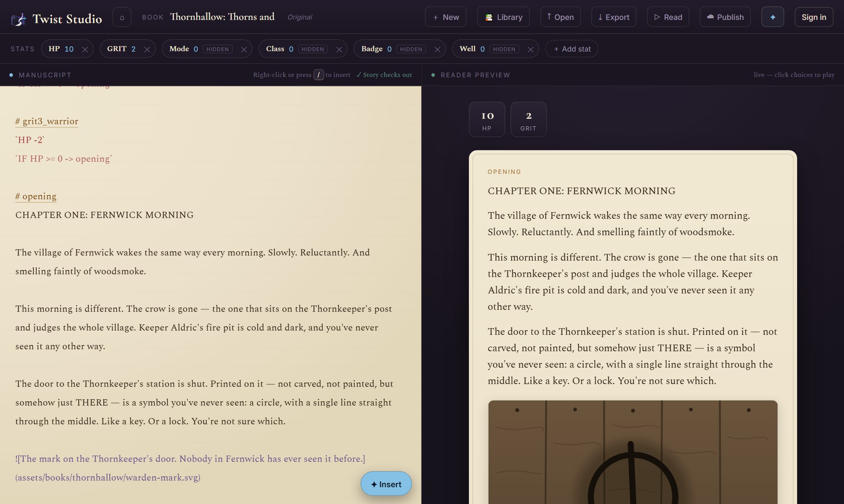The image size is (844, 504).
Task: Remove the Mode stat chip
Action: coord(244,49)
